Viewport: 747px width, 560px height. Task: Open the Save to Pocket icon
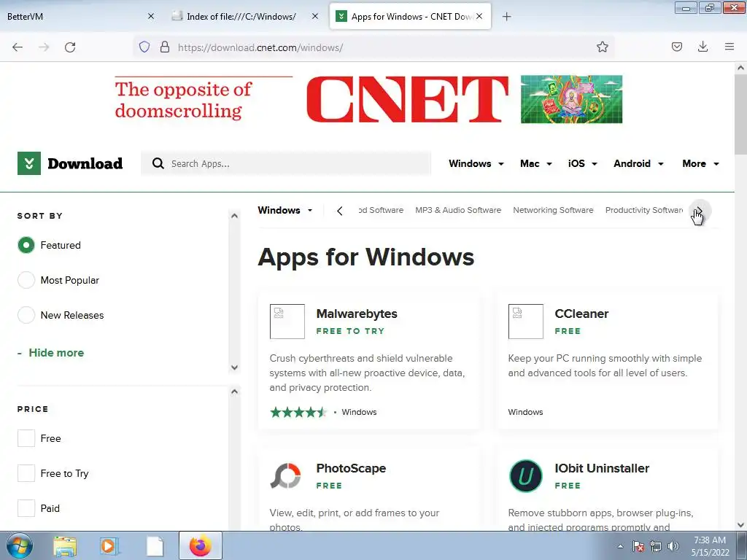676,47
